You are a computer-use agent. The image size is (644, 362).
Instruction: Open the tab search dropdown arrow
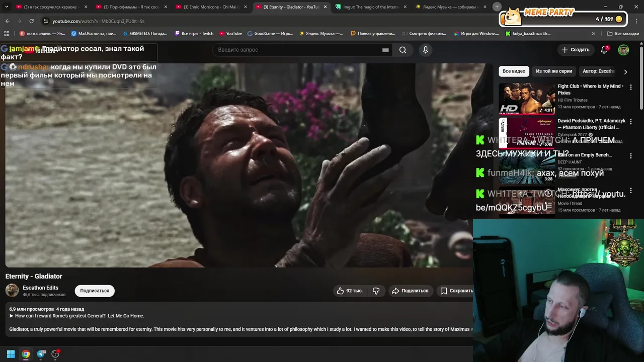(7, 7)
